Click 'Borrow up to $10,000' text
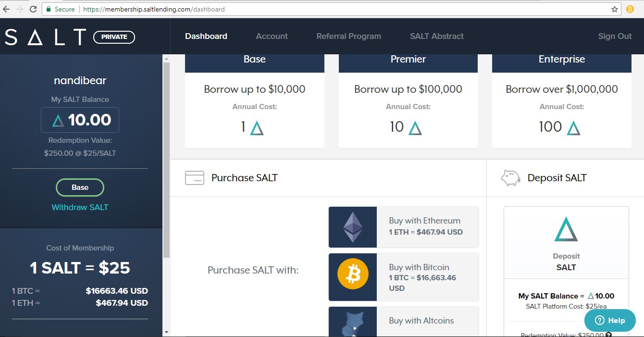Viewport: 644px width, 337px height. point(255,89)
